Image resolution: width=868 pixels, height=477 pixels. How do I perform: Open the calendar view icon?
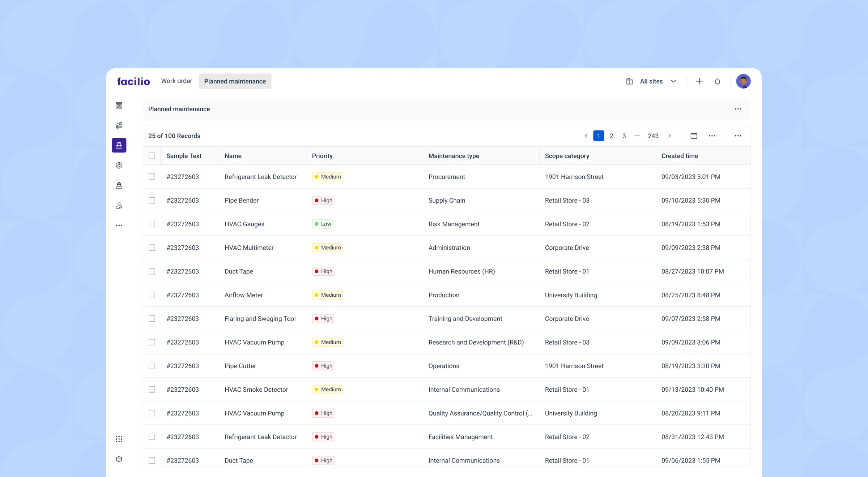tap(694, 136)
